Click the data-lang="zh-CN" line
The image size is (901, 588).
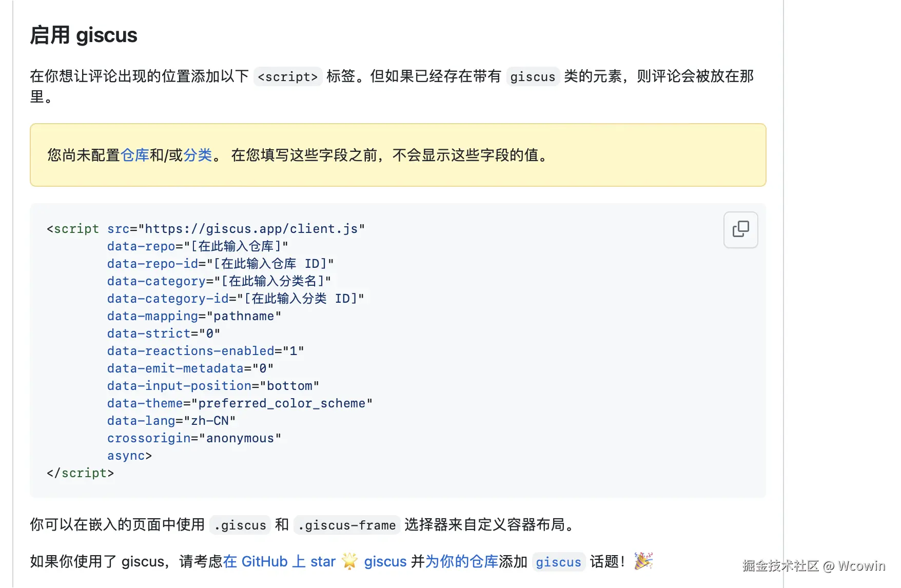[171, 421]
